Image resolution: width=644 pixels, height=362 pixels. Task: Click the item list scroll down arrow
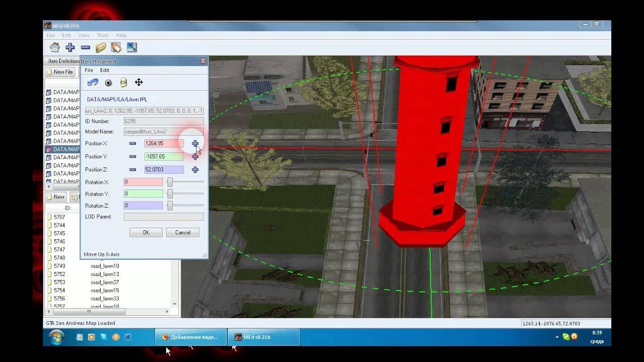click(x=175, y=304)
